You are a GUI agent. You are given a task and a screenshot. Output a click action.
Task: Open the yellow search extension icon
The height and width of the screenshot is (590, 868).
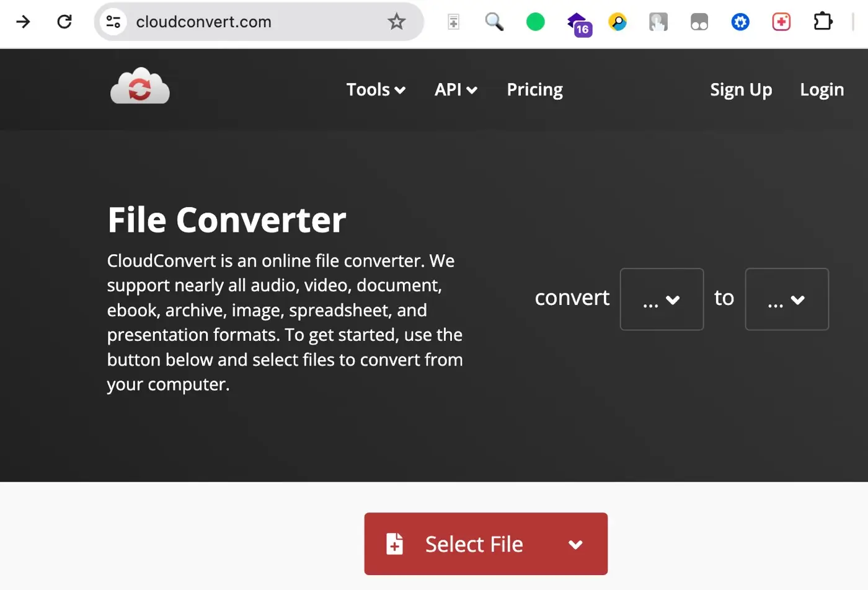click(x=618, y=22)
